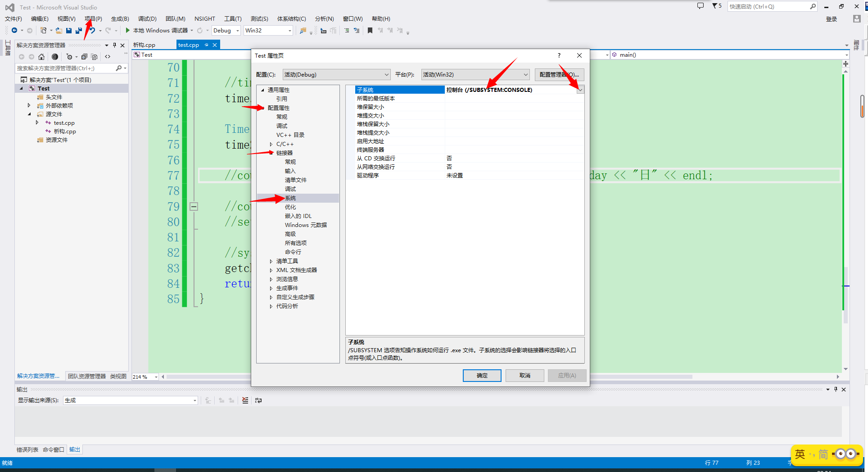Open the 项目(P) menu
Image resolution: width=868 pixels, height=472 pixels.
[93, 18]
